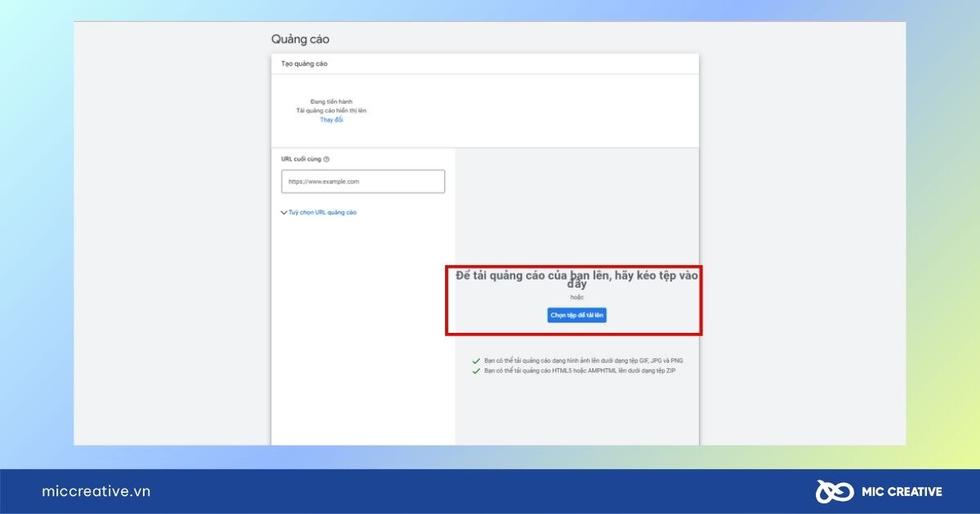
Task: Click the 'Đang tiến hành' status text
Action: (x=332, y=101)
